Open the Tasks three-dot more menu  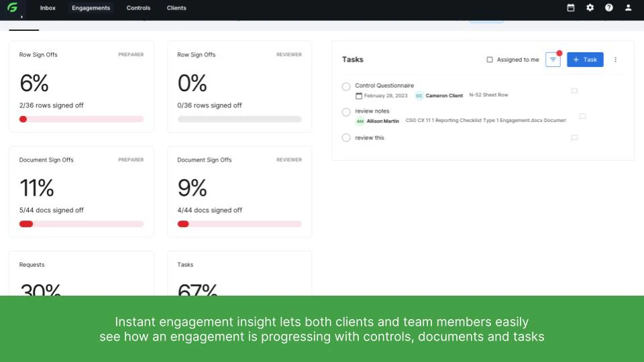615,60
